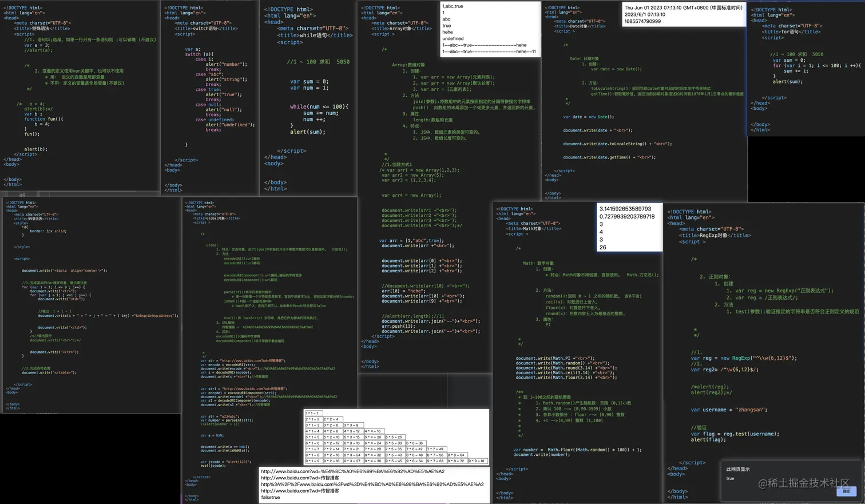The height and width of the screenshot is (504, 865).
Task: Click the 确定 button in the alert dialog
Action: 846,491
